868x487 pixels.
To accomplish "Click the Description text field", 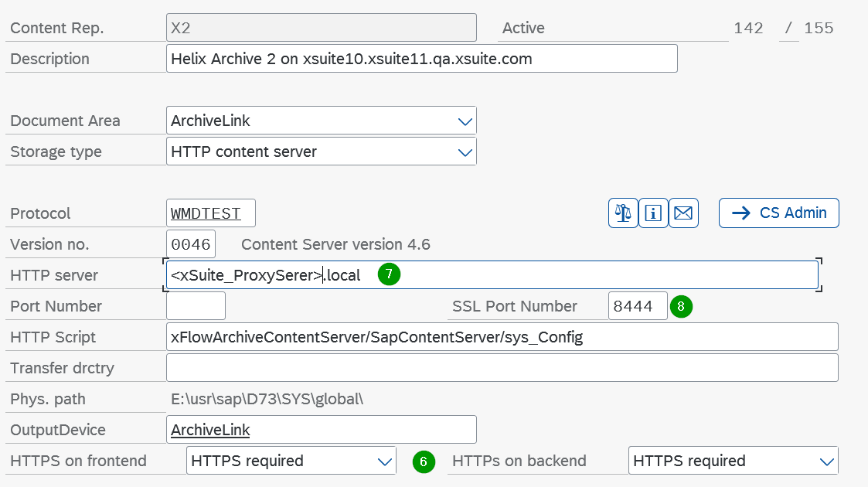I will coord(421,59).
